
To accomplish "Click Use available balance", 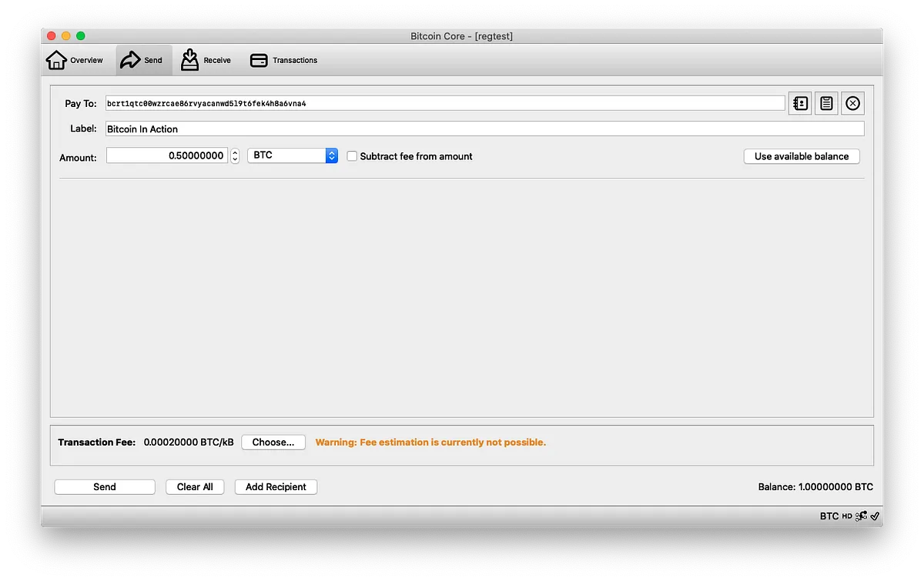I will click(x=801, y=155).
